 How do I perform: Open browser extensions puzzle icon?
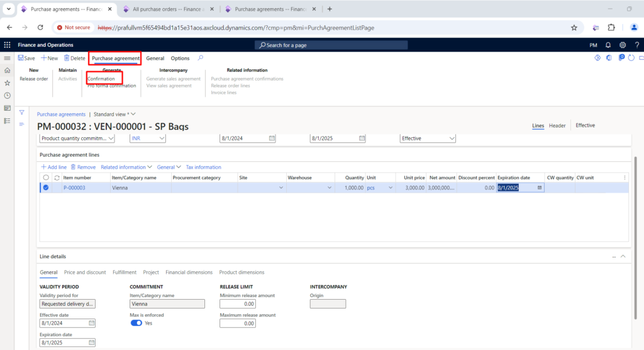pos(611,28)
